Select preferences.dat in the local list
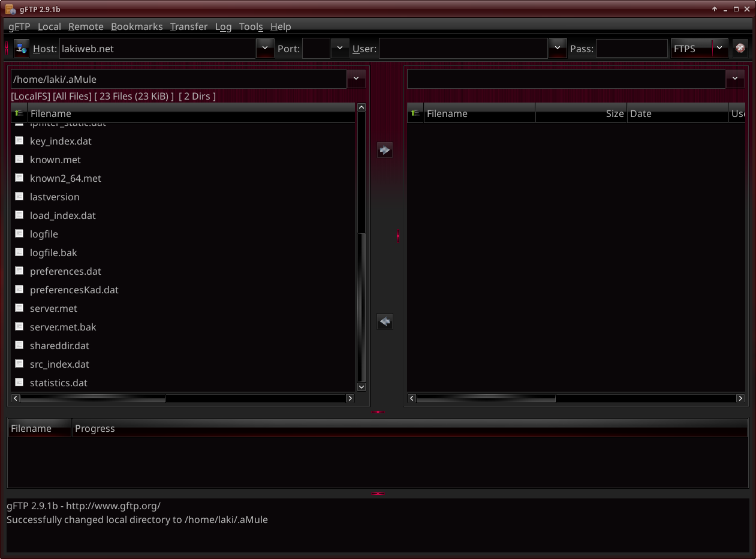Screen dimensions: 756x559 65,271
